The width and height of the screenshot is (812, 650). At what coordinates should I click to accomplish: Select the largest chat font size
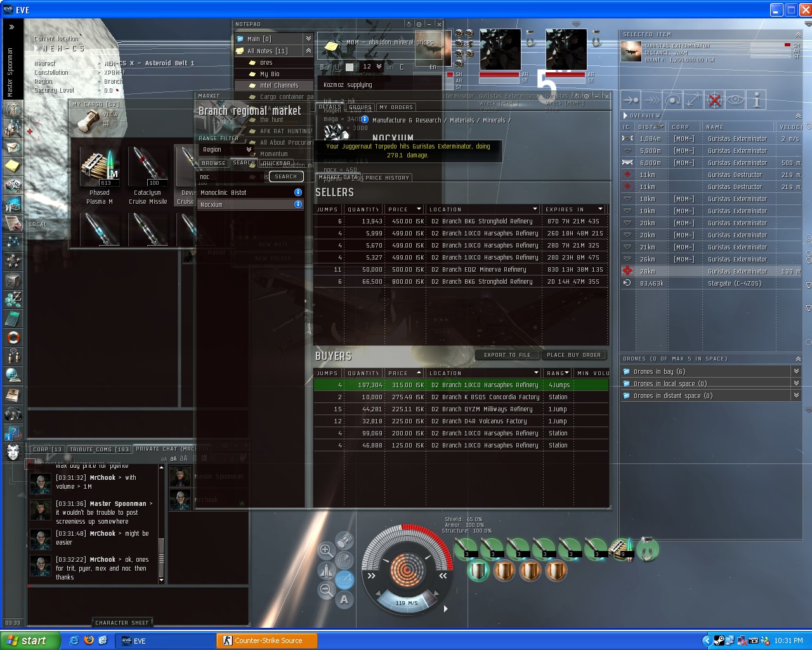[x=183, y=458]
